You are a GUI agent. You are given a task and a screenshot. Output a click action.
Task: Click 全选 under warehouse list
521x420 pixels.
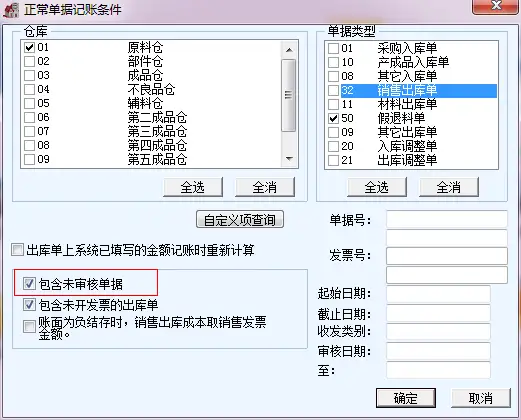193,187
